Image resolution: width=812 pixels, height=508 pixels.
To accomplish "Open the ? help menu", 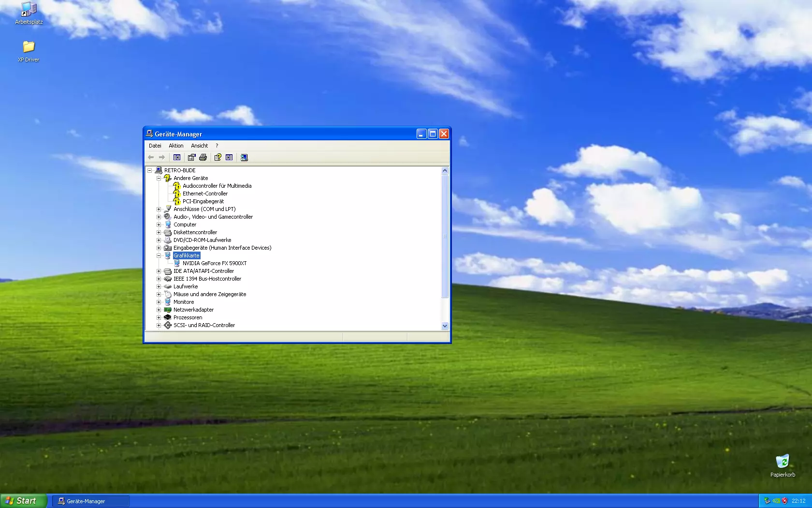I will click(217, 146).
